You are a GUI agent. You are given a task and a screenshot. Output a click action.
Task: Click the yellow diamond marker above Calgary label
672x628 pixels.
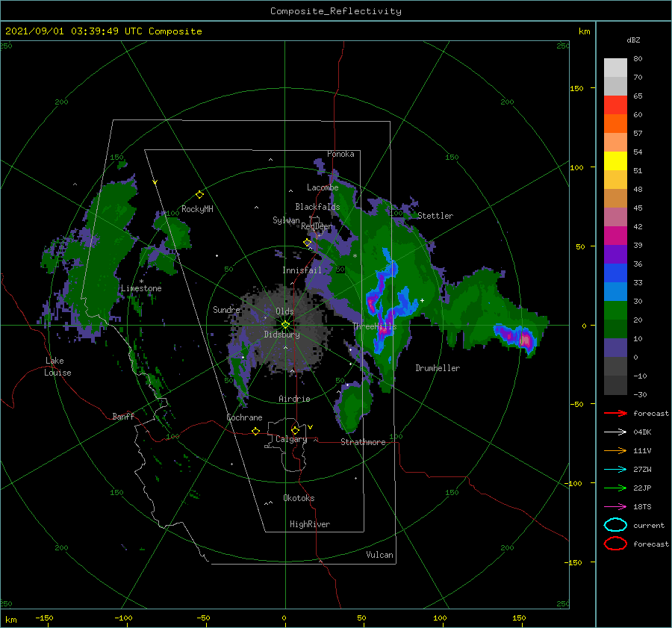(x=295, y=430)
